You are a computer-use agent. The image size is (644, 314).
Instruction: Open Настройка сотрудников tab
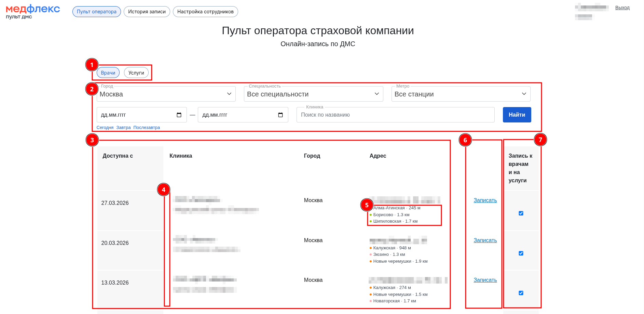tap(205, 12)
